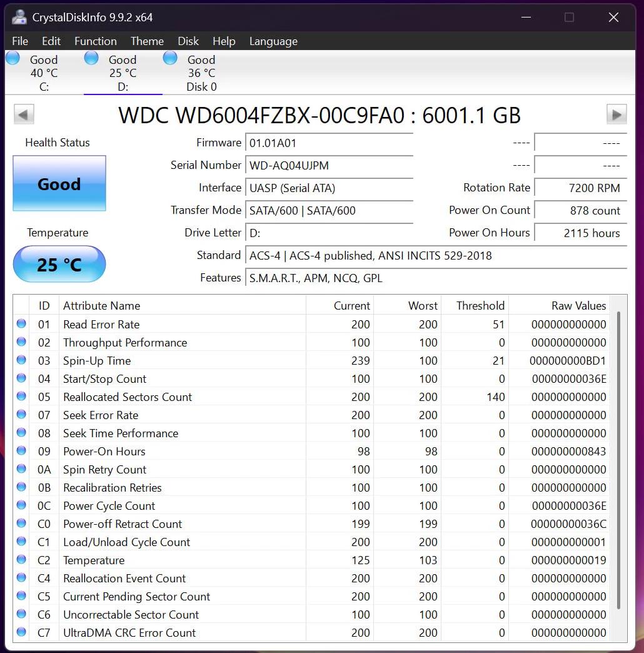Click the Current column header

tap(340, 306)
